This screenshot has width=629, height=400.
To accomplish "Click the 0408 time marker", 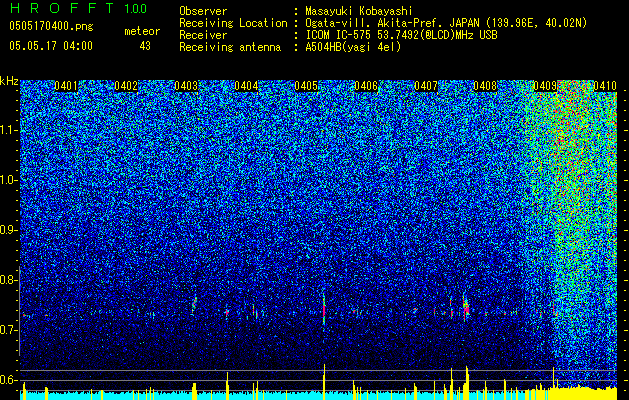I will (485, 86).
